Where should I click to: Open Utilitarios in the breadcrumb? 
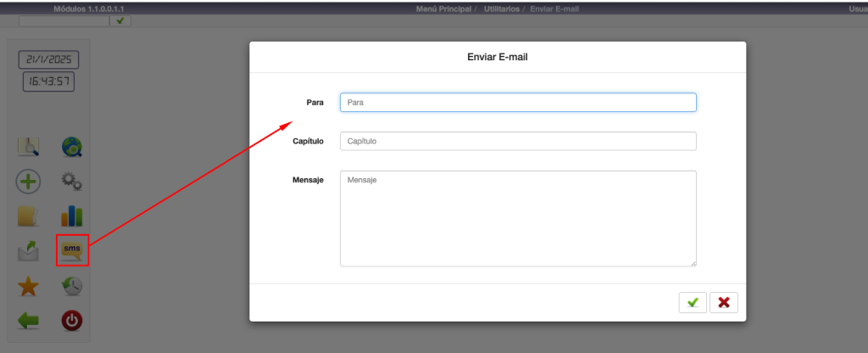[x=501, y=8]
